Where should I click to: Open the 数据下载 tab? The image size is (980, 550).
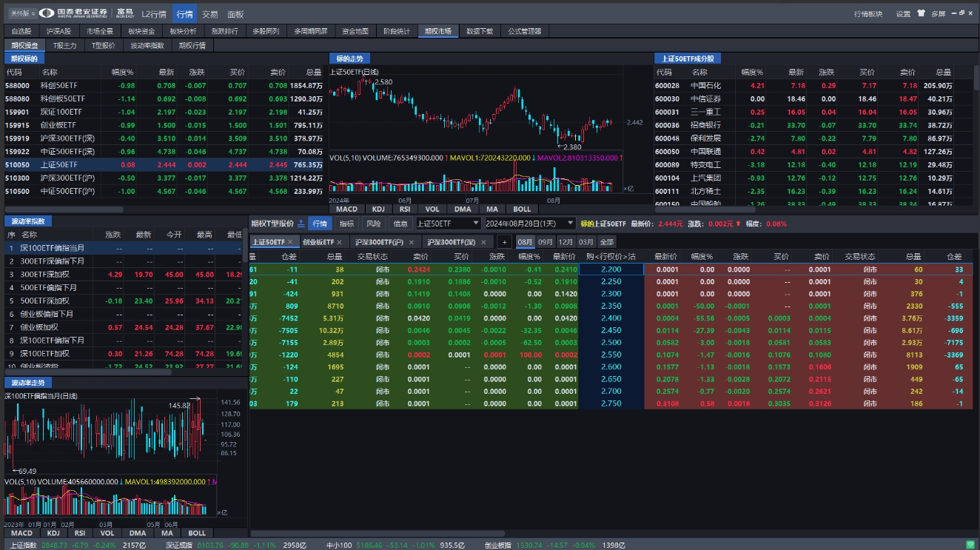[480, 31]
